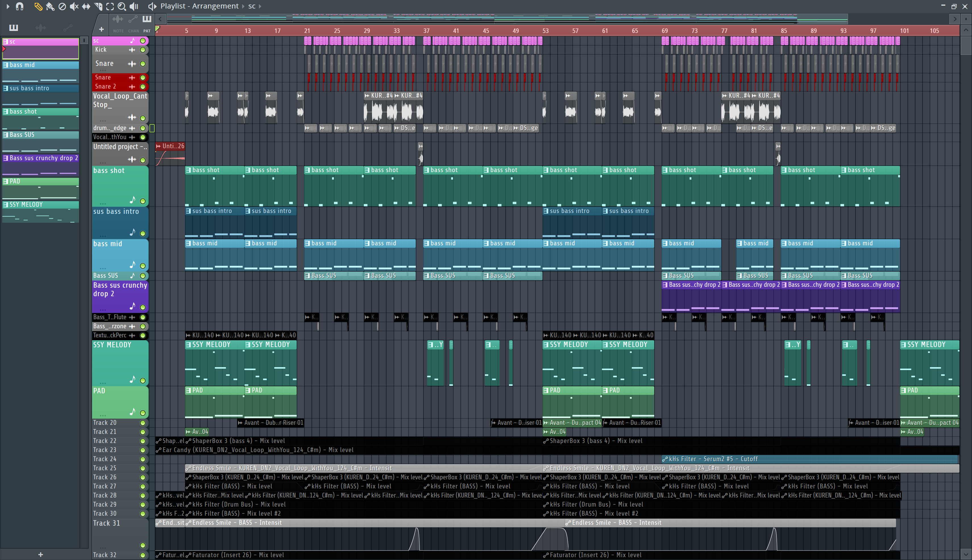Select the Select marquee tool
Screen dimensions: 972x560
110,6
